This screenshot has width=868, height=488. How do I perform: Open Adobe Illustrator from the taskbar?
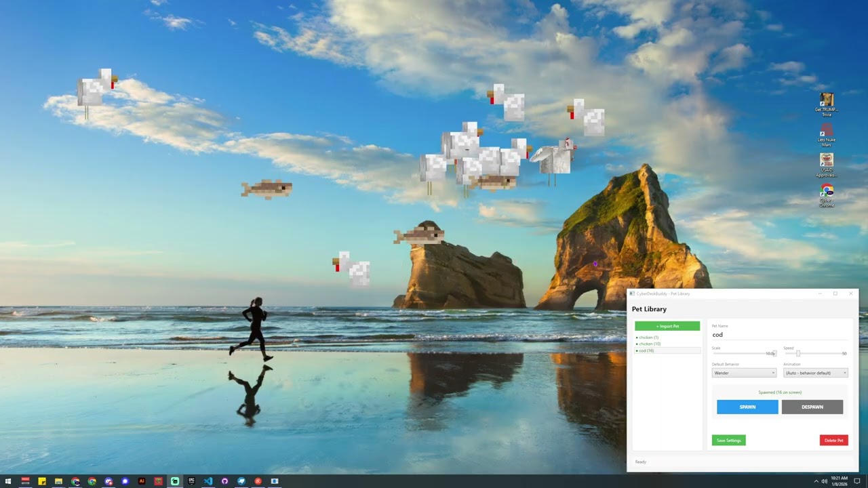point(142,481)
